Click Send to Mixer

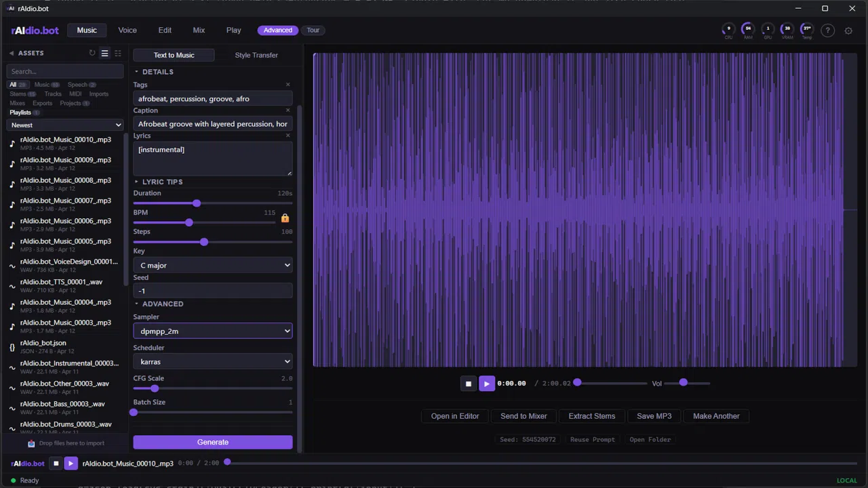pos(524,416)
